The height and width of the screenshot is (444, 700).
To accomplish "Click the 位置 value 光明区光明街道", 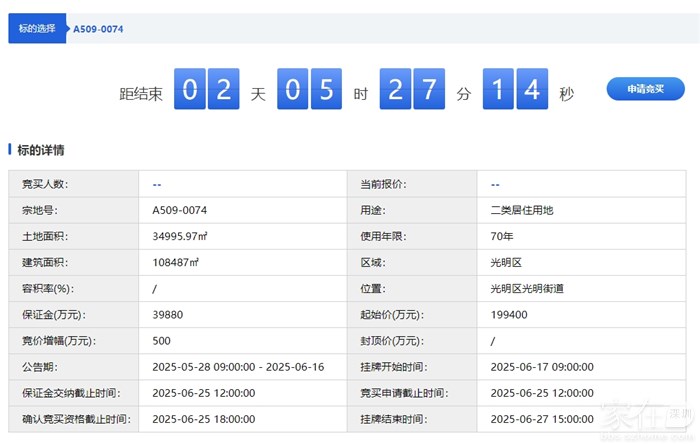I will pyautogui.click(x=527, y=288).
